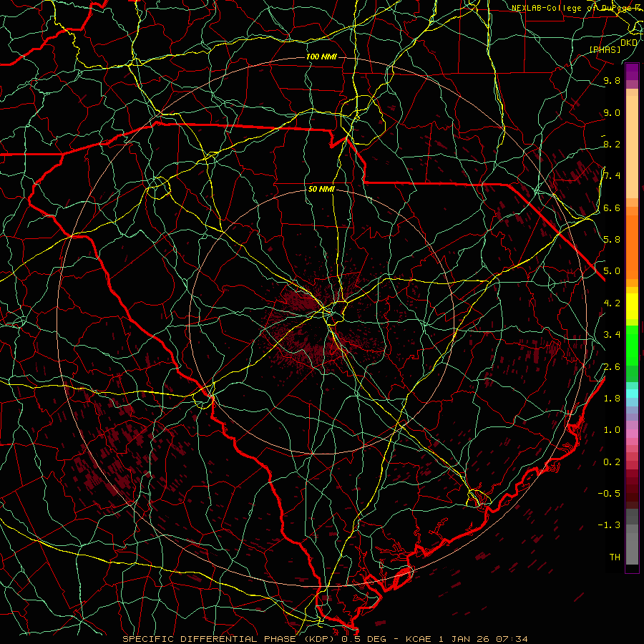This screenshot has height=644, width=644.
Task: Click the 5.8 scale value
Action: [612, 239]
